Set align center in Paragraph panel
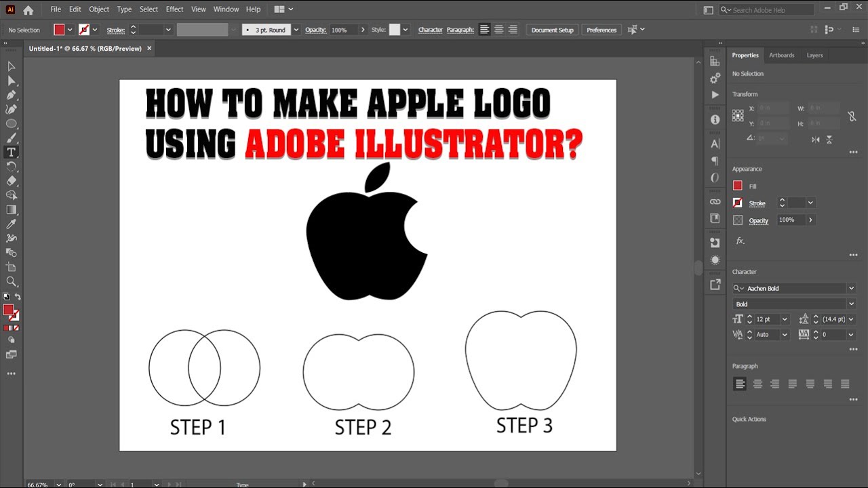Viewport: 868px width, 488px height. [x=757, y=384]
